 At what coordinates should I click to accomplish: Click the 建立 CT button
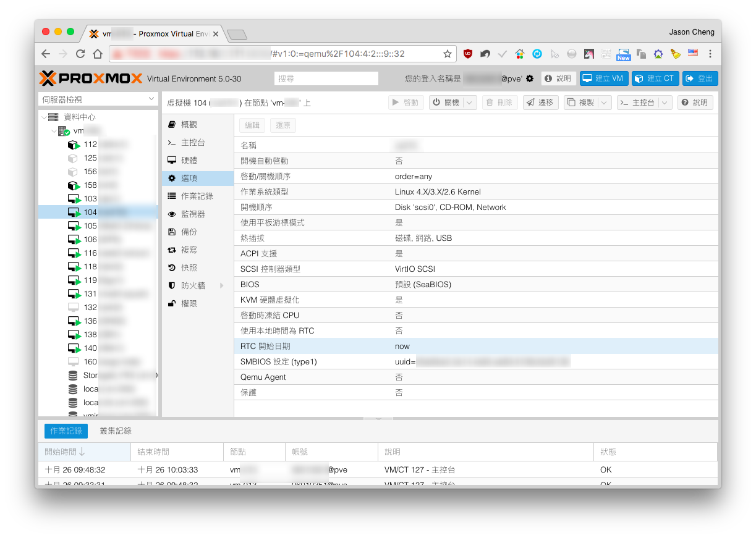[655, 78]
